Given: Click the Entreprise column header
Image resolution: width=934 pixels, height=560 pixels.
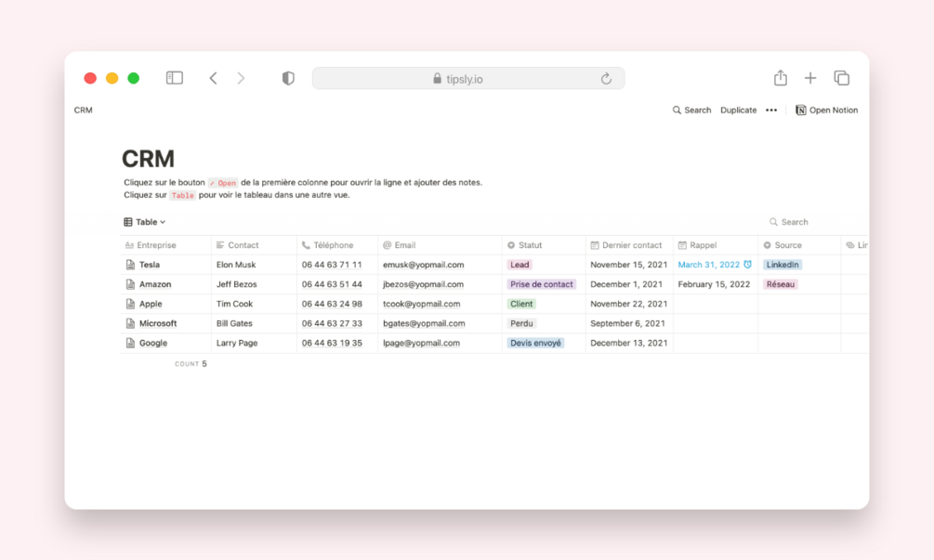Looking at the screenshot, I should pyautogui.click(x=165, y=245).
